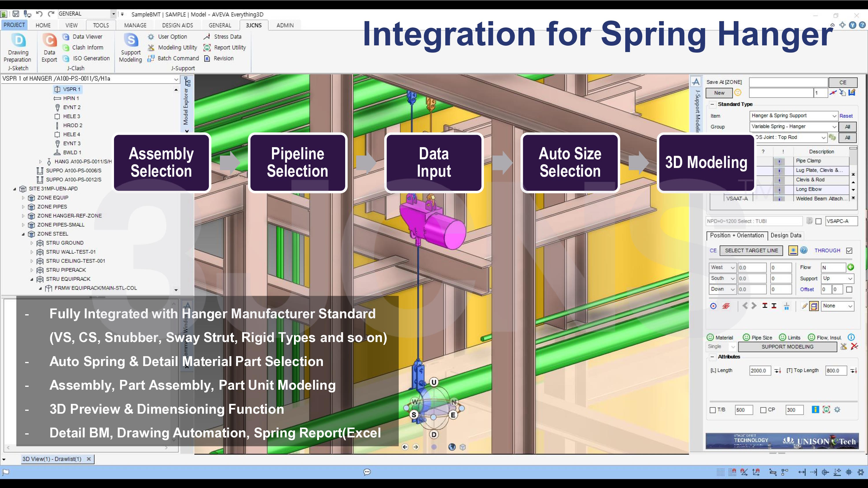Click the blue help question mark icon
The image size is (868, 488).
click(804, 250)
